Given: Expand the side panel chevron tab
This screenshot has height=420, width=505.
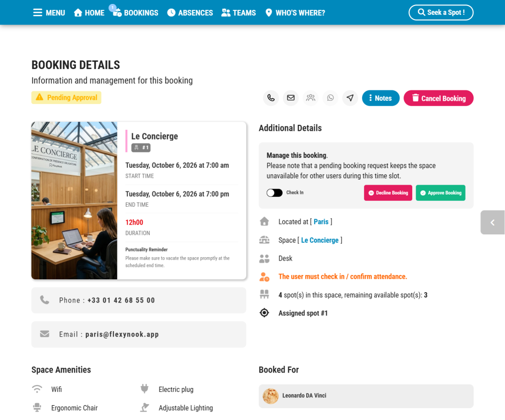Looking at the screenshot, I should tap(493, 223).
